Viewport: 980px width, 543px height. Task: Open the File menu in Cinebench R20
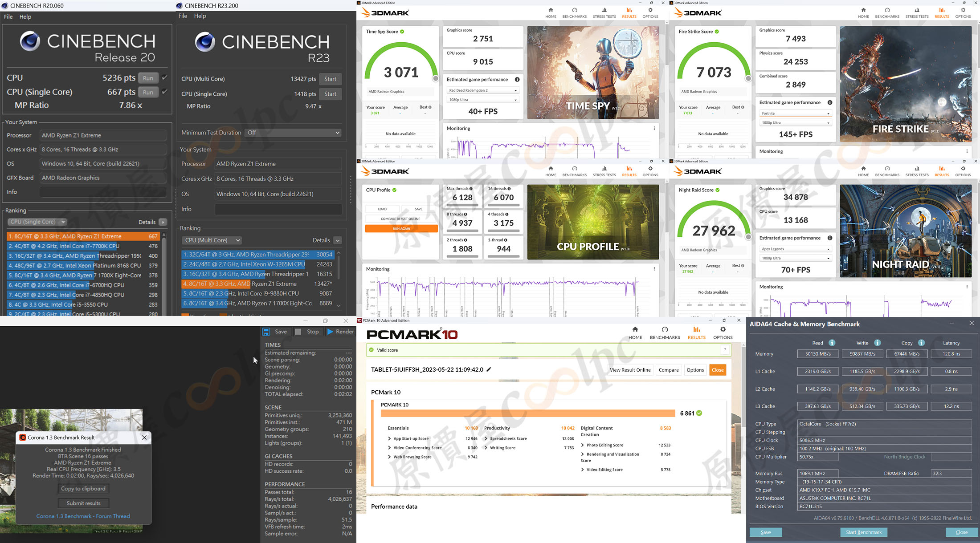(8, 17)
